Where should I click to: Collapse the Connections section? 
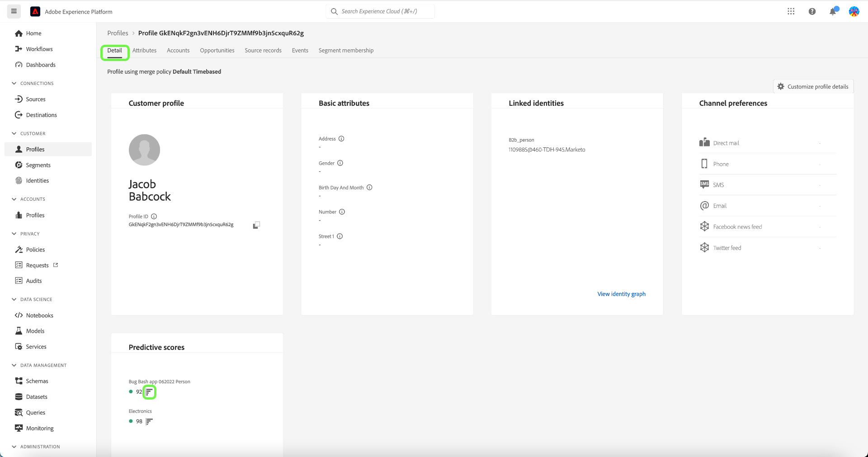[14, 84]
